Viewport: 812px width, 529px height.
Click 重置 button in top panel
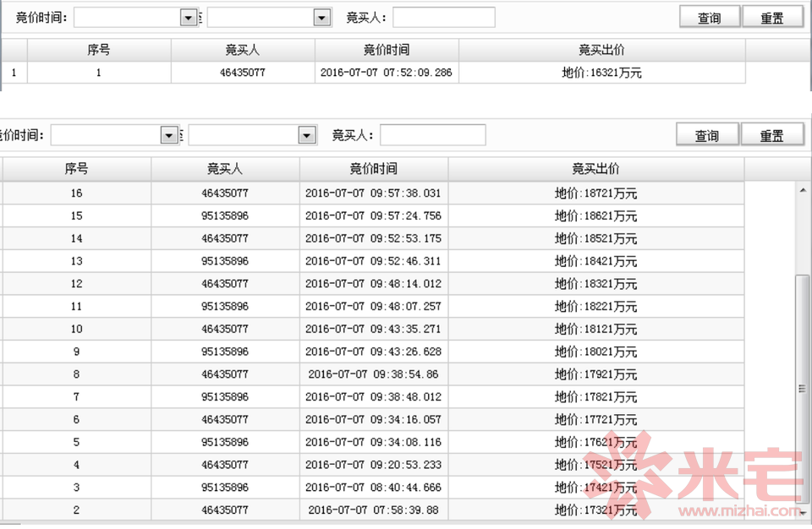click(772, 18)
